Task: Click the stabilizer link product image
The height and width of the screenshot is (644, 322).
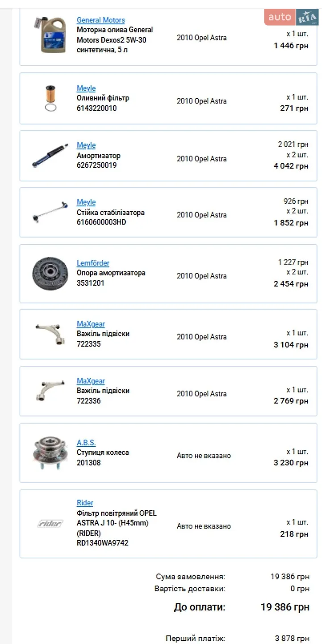Action: coord(50,212)
